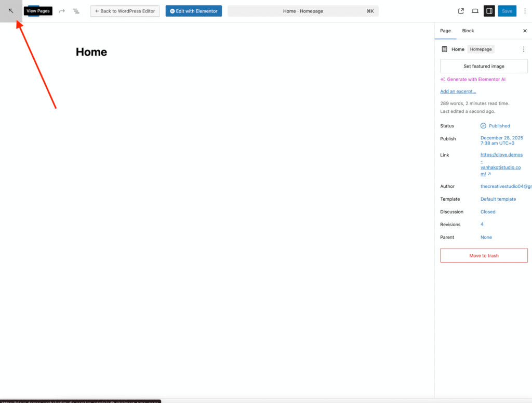Open the Document Overview list icon
Viewport: 532px width, 403px height.
click(x=76, y=11)
